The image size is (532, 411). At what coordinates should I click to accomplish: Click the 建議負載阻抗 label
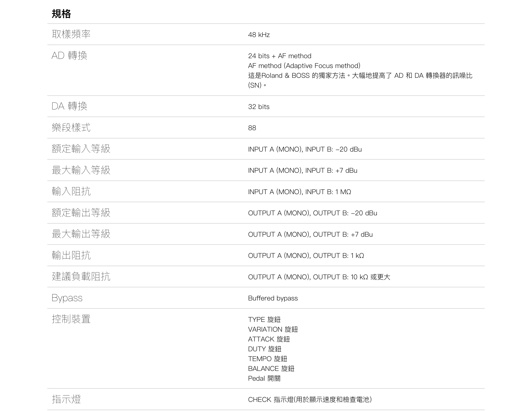[x=81, y=276]
